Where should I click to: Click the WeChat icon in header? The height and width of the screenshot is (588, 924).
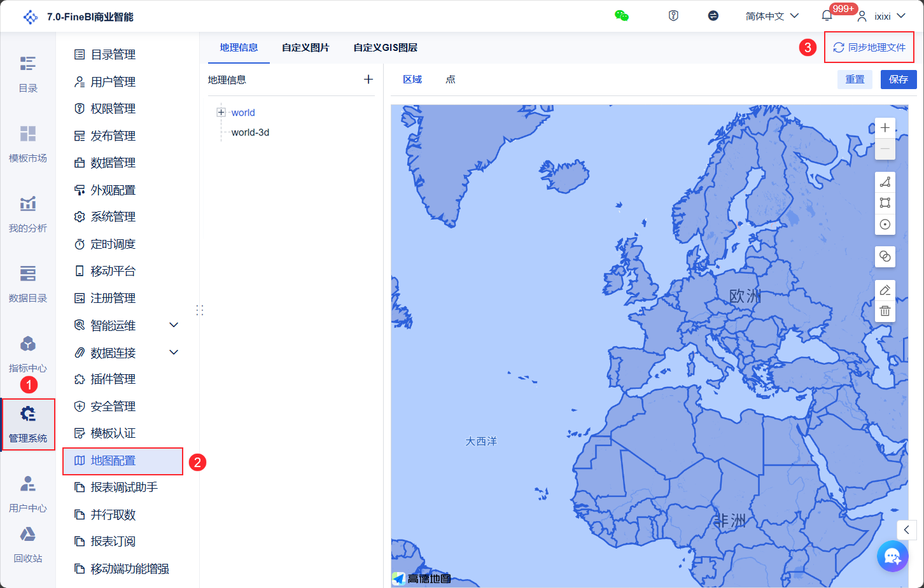click(622, 16)
